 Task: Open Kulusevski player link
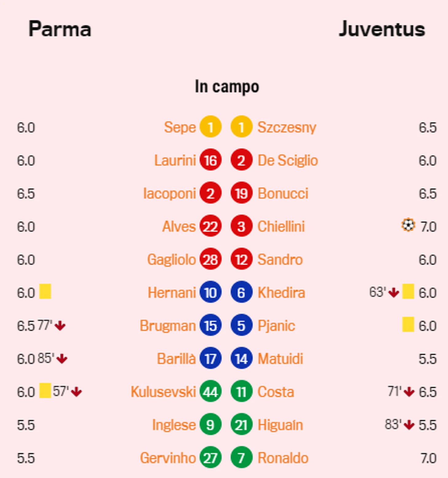163,392
